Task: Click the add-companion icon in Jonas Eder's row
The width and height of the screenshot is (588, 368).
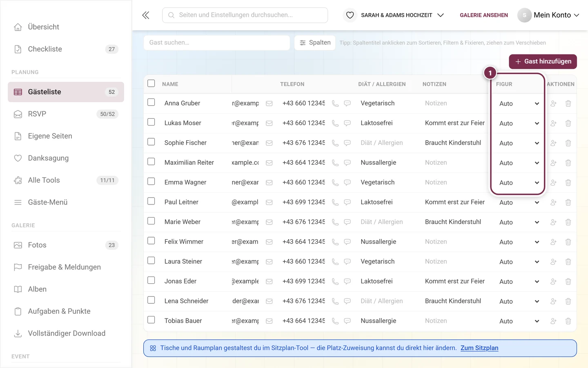Action: click(x=553, y=281)
